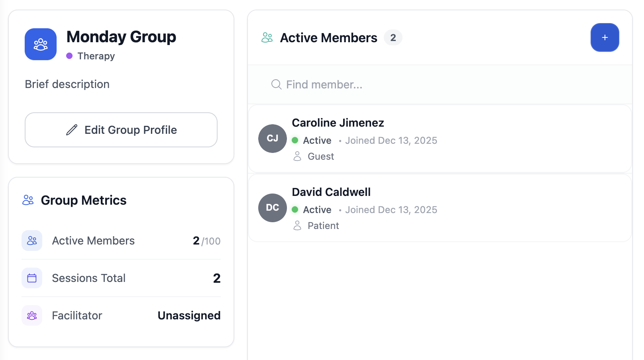
Task: Click Caroline Jimenez's CJ avatar
Action: pos(273,139)
